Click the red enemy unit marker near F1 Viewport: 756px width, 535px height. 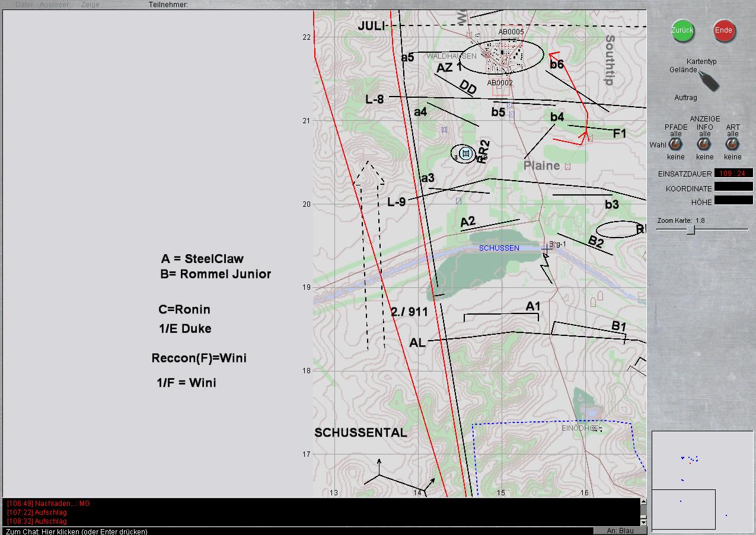click(590, 139)
